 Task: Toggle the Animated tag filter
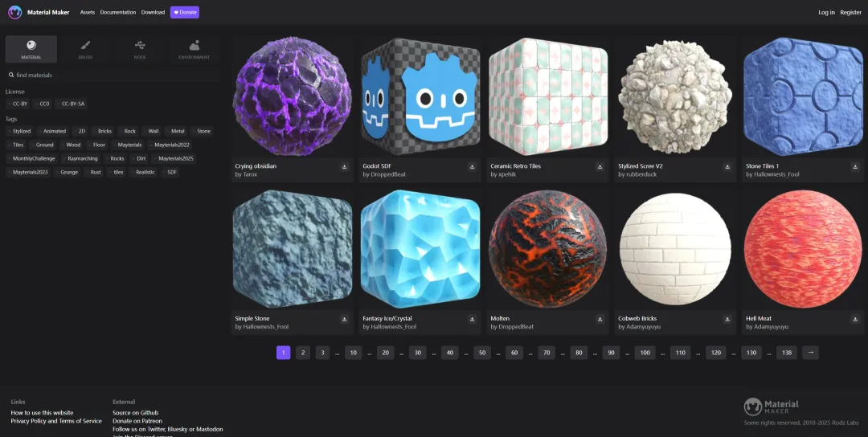(52, 131)
